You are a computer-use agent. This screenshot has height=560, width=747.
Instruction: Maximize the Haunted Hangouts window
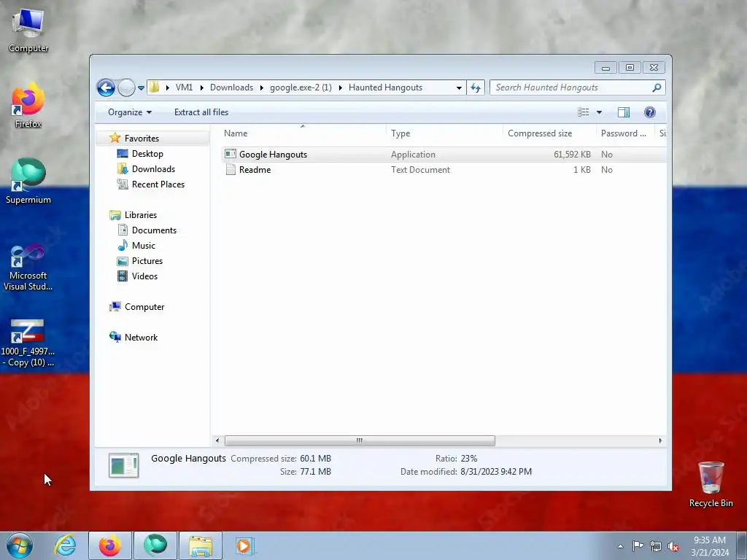point(630,68)
